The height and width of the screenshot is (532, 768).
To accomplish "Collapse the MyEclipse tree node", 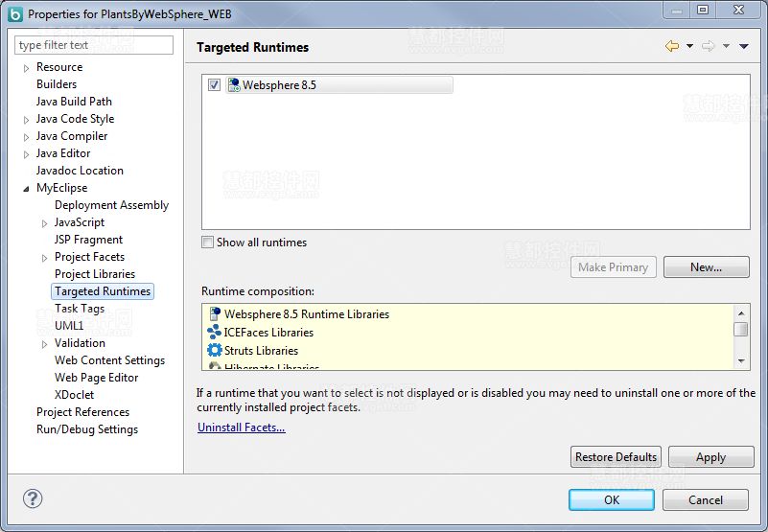I will [27, 189].
